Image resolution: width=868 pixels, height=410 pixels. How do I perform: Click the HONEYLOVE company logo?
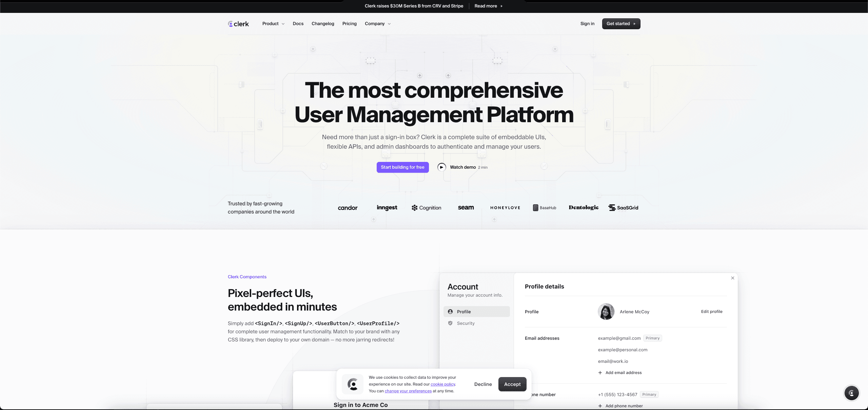505,208
